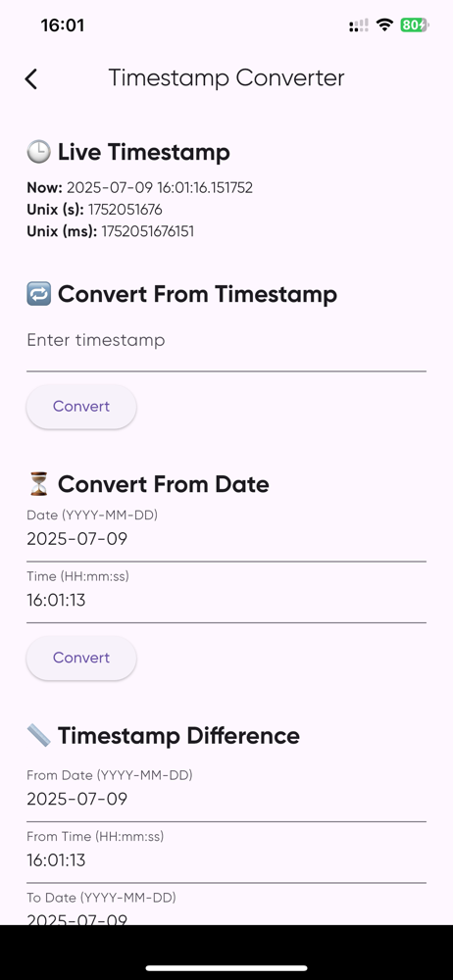Click the ruler icon beside Timestamp Difference
This screenshot has width=453, height=980.
[x=39, y=735]
